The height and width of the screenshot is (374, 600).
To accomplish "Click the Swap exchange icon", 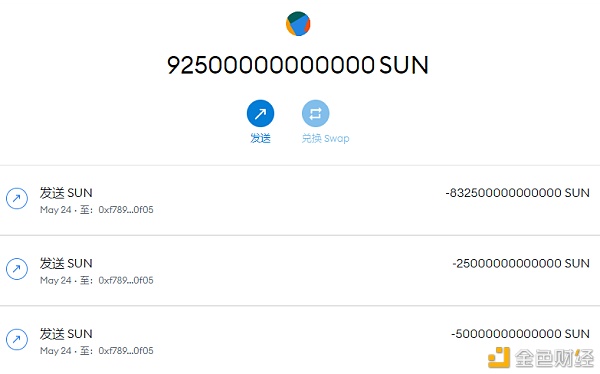I will click(315, 113).
